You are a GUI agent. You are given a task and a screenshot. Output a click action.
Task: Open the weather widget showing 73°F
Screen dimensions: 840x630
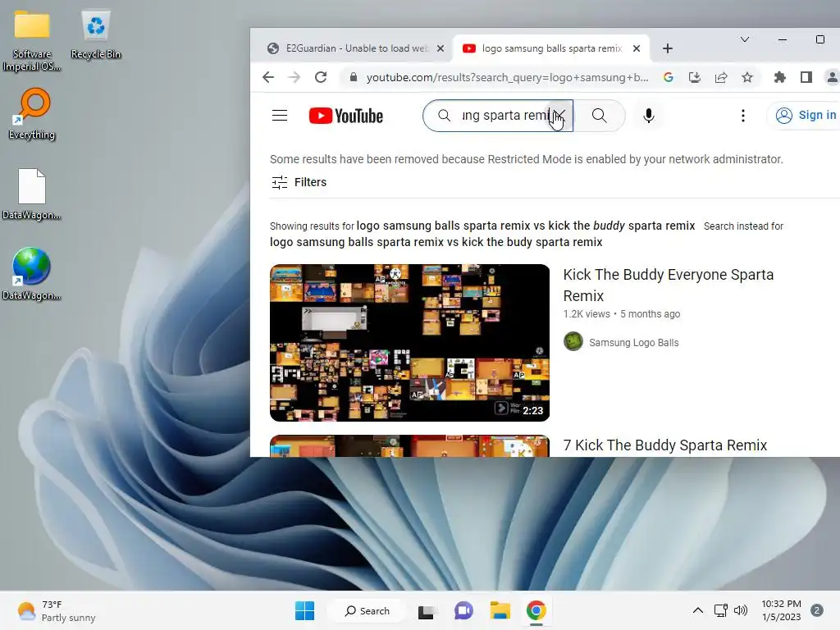57,610
